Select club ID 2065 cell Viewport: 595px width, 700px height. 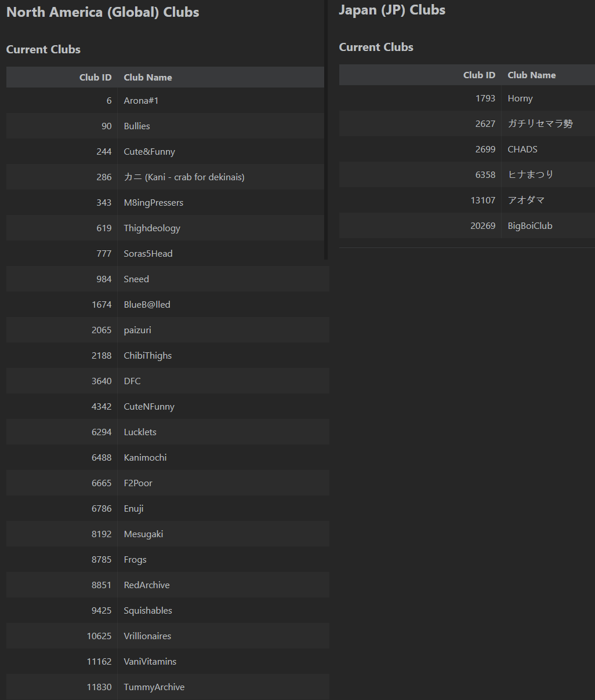pyautogui.click(x=62, y=330)
